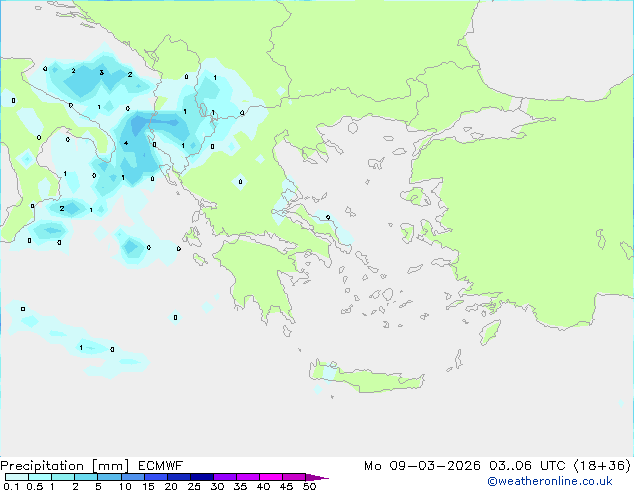Click the date 'Mo 09-03-2026'
Screen dimensions: 634x490
point(422,466)
